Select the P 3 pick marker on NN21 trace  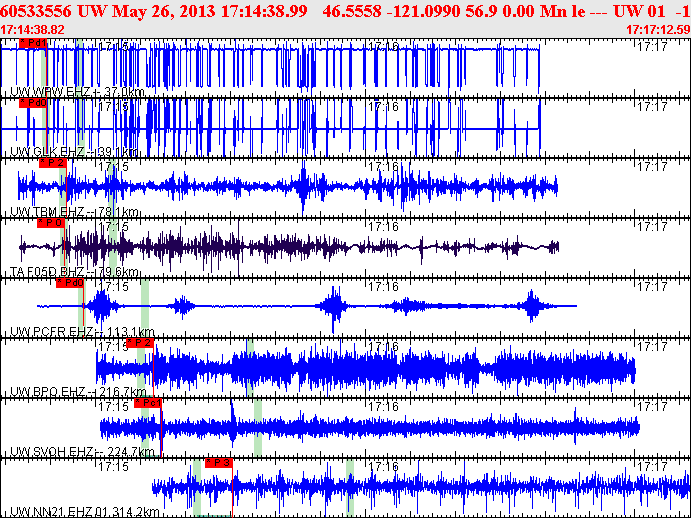coord(219,463)
